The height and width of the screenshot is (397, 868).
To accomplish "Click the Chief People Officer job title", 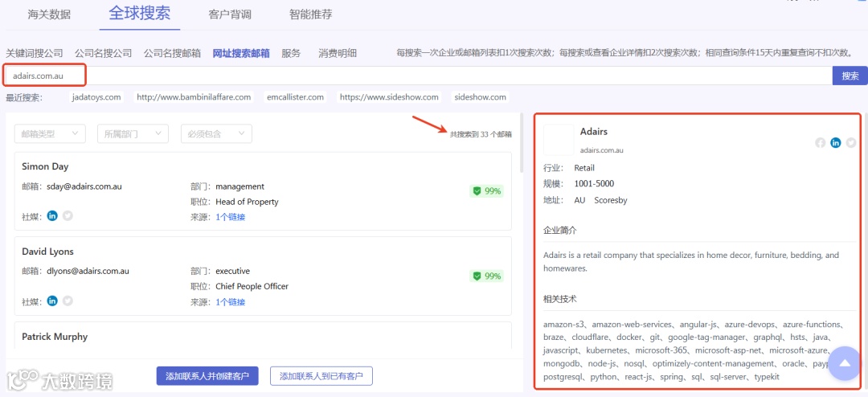I will pos(252,286).
